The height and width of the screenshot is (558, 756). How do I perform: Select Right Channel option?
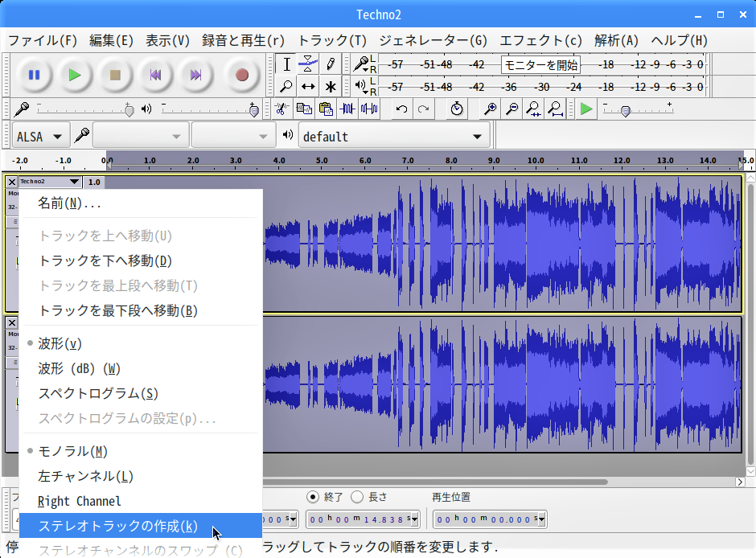pos(141,501)
